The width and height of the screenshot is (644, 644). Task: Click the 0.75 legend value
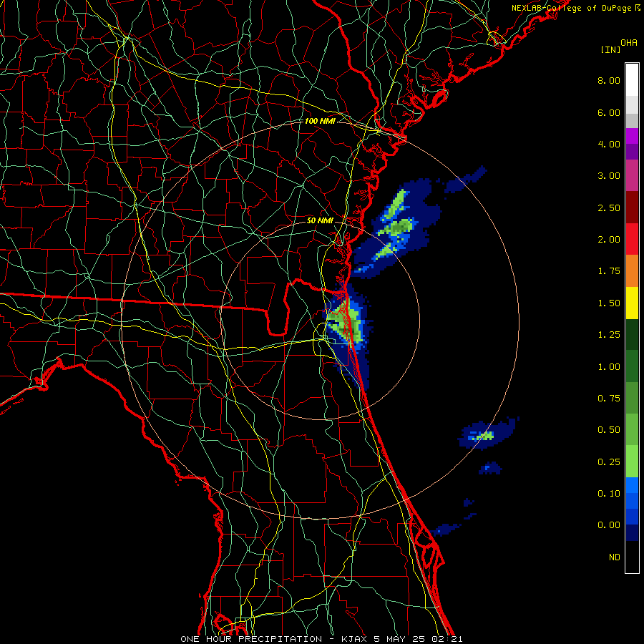pyautogui.click(x=609, y=399)
